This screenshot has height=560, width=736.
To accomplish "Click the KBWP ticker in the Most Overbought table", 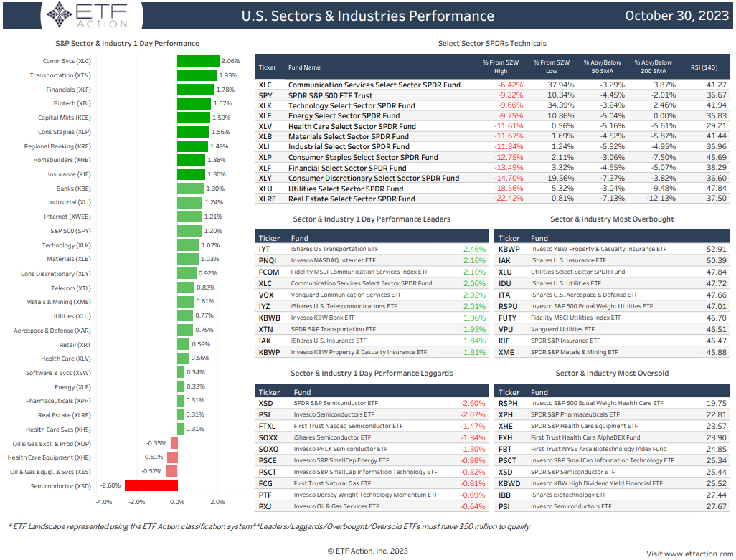I will [x=509, y=249].
